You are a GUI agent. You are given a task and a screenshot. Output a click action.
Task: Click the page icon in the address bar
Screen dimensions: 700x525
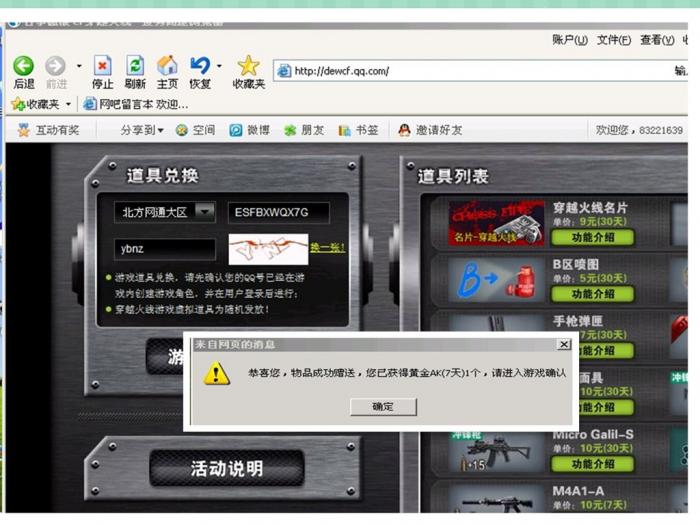pos(284,71)
